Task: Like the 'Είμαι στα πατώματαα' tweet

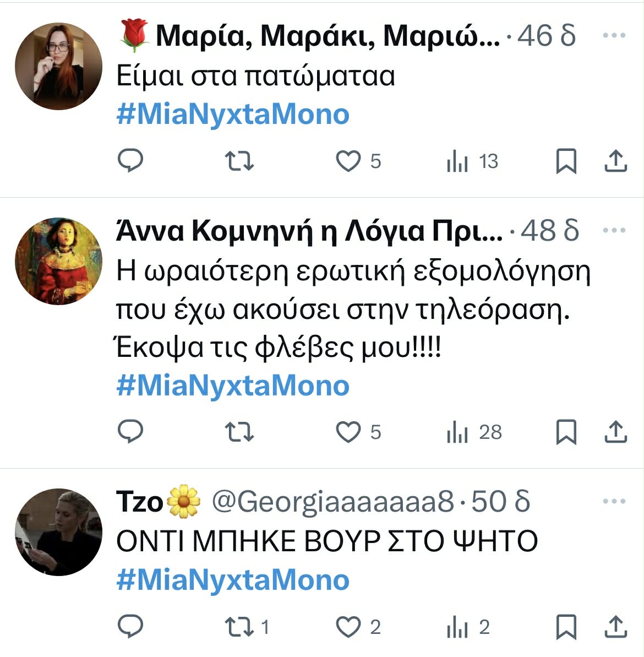Action: (x=348, y=161)
